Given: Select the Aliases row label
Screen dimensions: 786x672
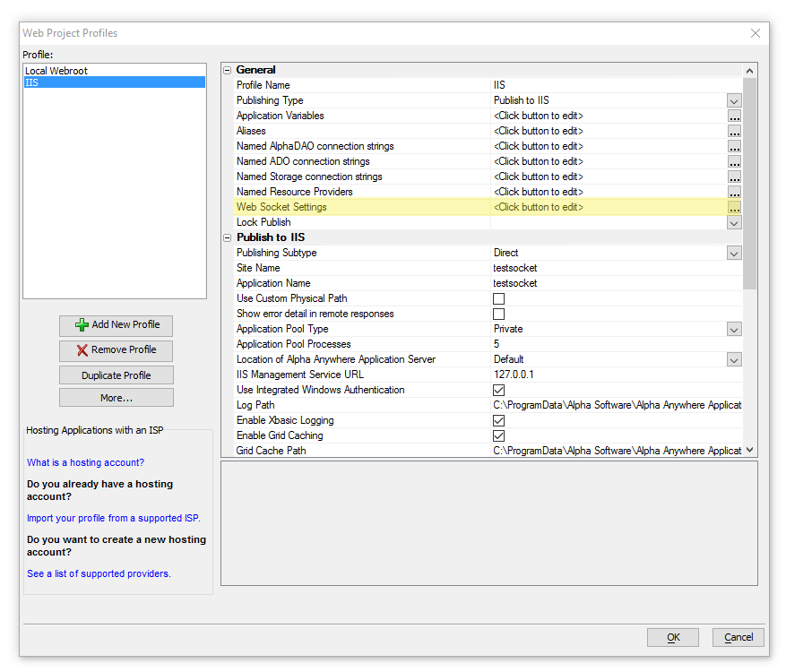Looking at the screenshot, I should 251,131.
